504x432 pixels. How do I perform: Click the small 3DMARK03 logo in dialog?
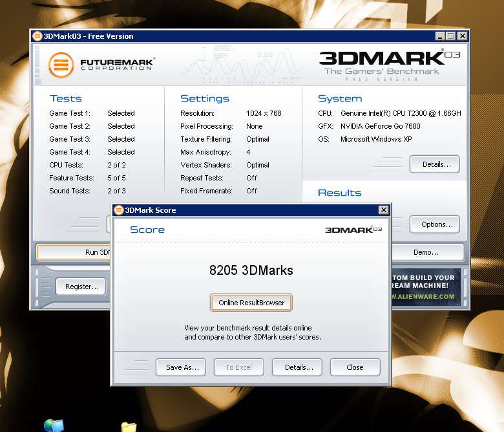tap(353, 230)
